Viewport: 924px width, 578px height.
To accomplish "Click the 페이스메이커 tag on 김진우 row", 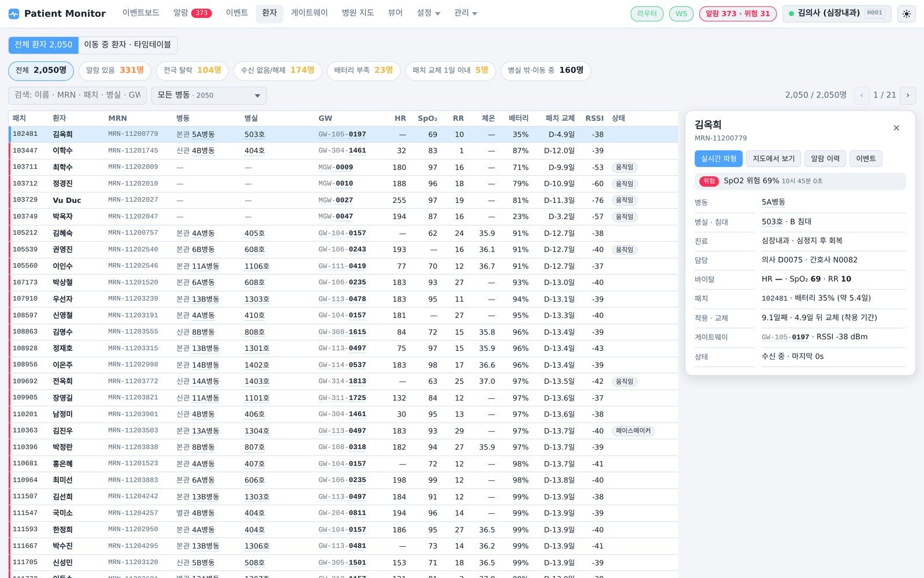I will pos(633,431).
